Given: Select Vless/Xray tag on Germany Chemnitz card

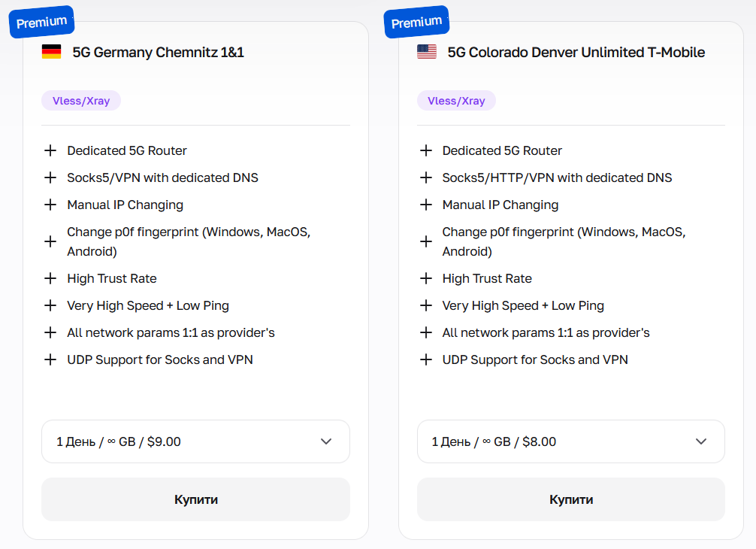Looking at the screenshot, I should tap(81, 100).
